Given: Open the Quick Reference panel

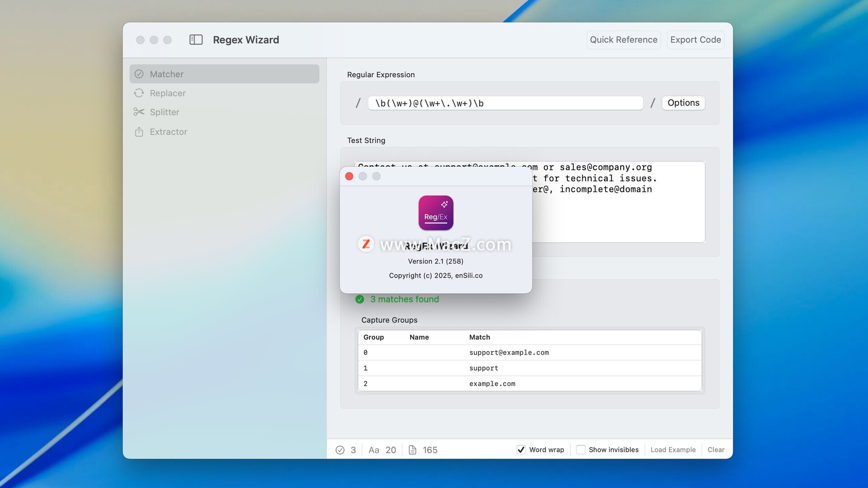Looking at the screenshot, I should click(623, 40).
